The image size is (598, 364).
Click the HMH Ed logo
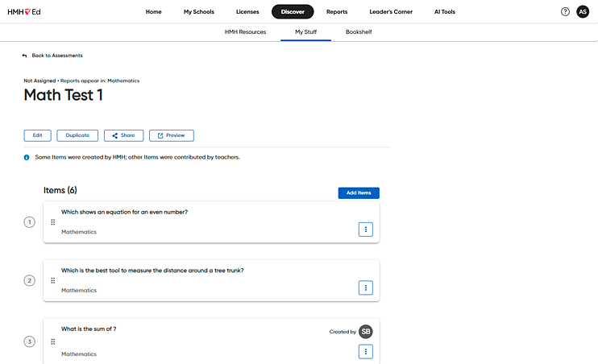click(x=24, y=12)
